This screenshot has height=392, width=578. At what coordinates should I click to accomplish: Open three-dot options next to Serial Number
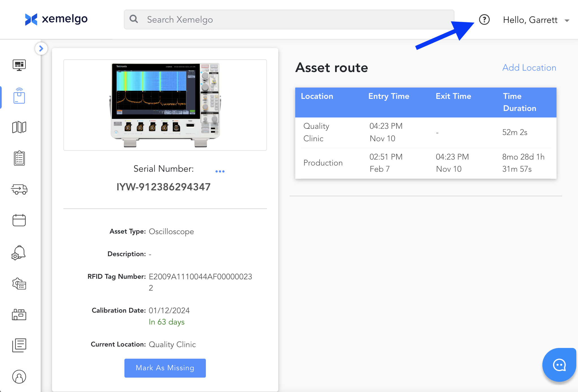[x=220, y=171]
